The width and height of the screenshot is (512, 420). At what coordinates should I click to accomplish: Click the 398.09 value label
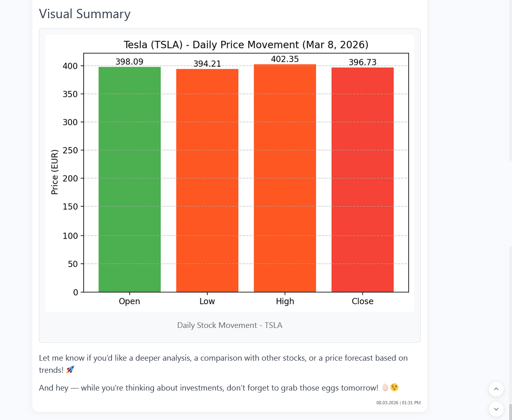point(129,62)
